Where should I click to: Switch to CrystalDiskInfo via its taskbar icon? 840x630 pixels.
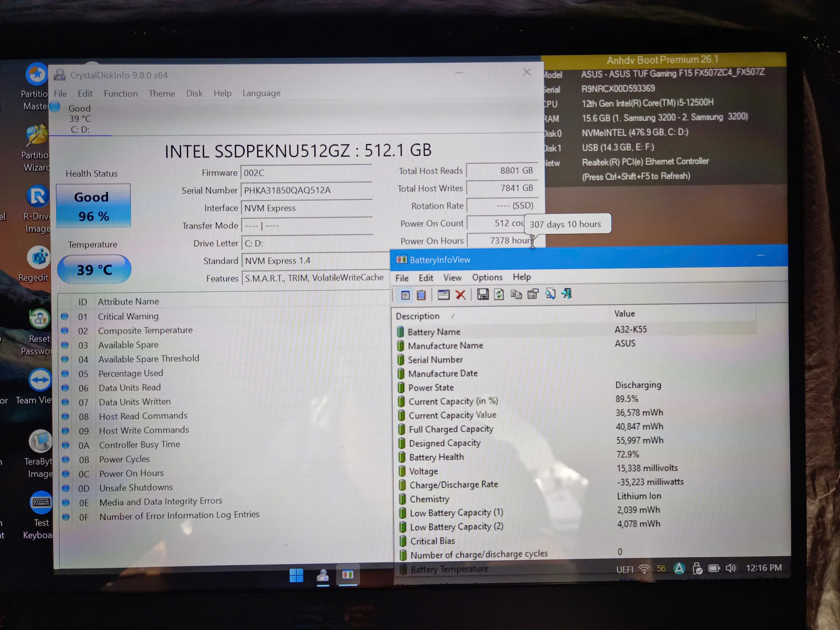point(323,576)
